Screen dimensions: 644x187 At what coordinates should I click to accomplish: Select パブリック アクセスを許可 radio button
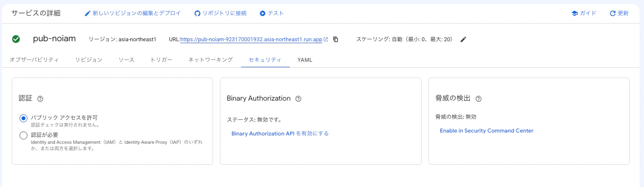[x=24, y=118]
